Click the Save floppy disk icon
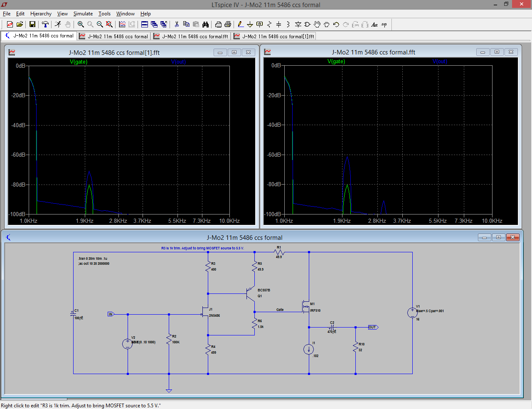The width and height of the screenshot is (532, 409). coord(32,25)
